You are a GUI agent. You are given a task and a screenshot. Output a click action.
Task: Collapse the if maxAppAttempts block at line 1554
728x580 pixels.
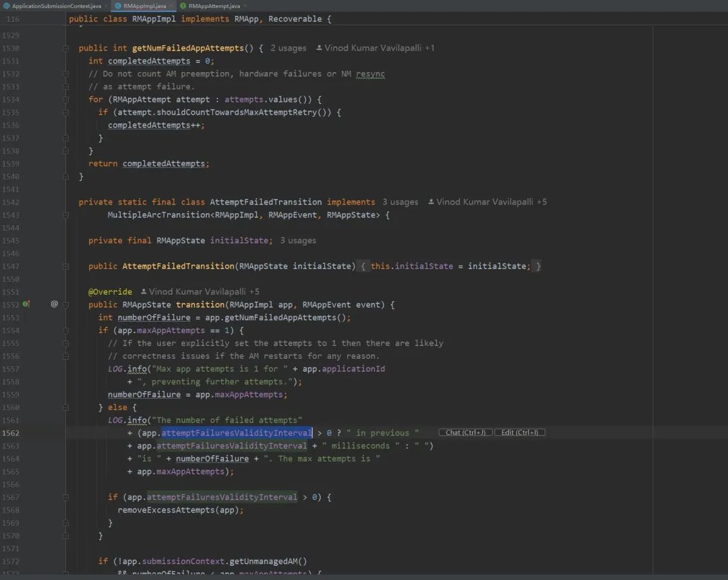pyautogui.click(x=65, y=330)
